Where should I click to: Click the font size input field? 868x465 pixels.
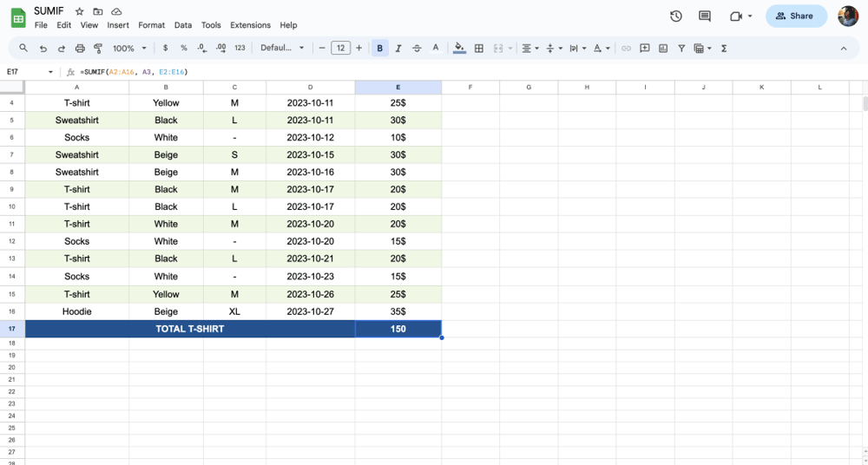340,49
